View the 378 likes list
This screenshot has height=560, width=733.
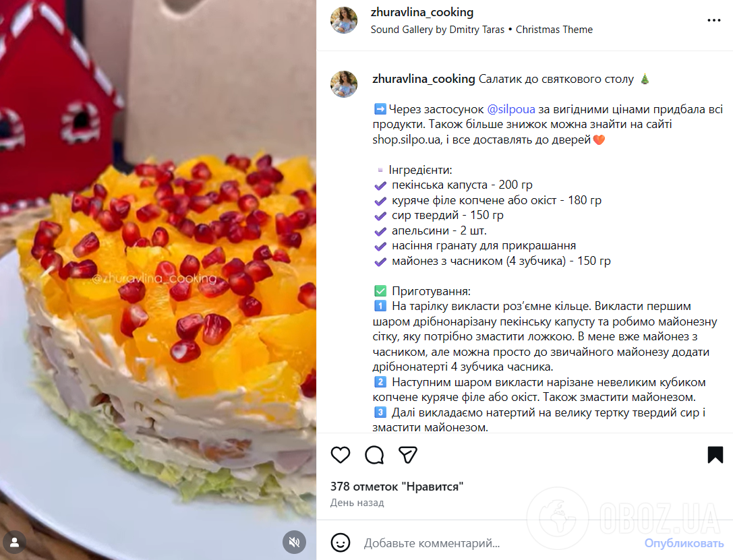coord(397,487)
